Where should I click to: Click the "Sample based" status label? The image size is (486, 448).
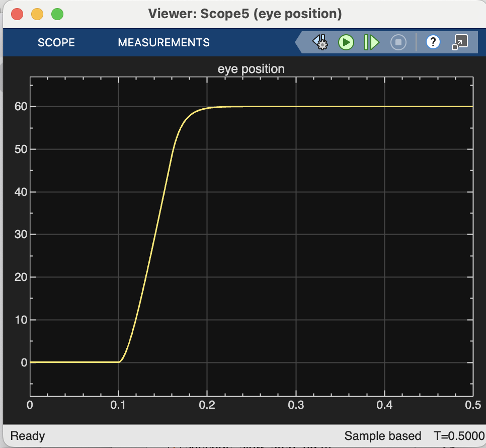tap(382, 436)
